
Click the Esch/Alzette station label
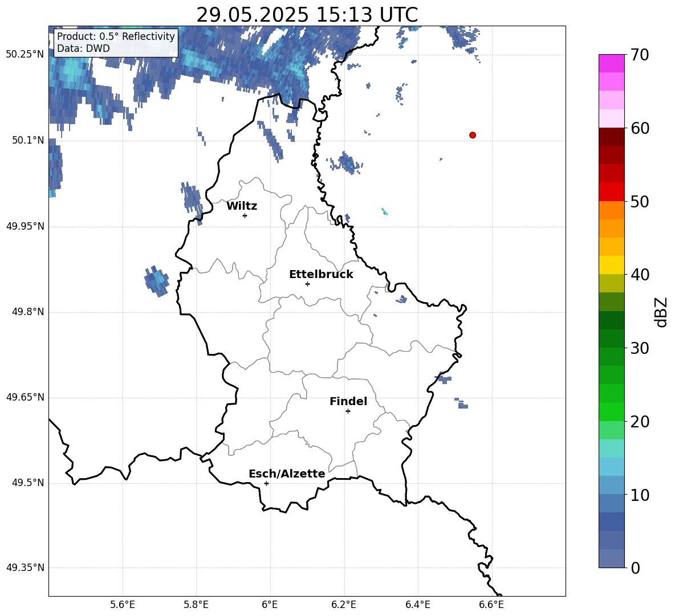[x=287, y=474]
